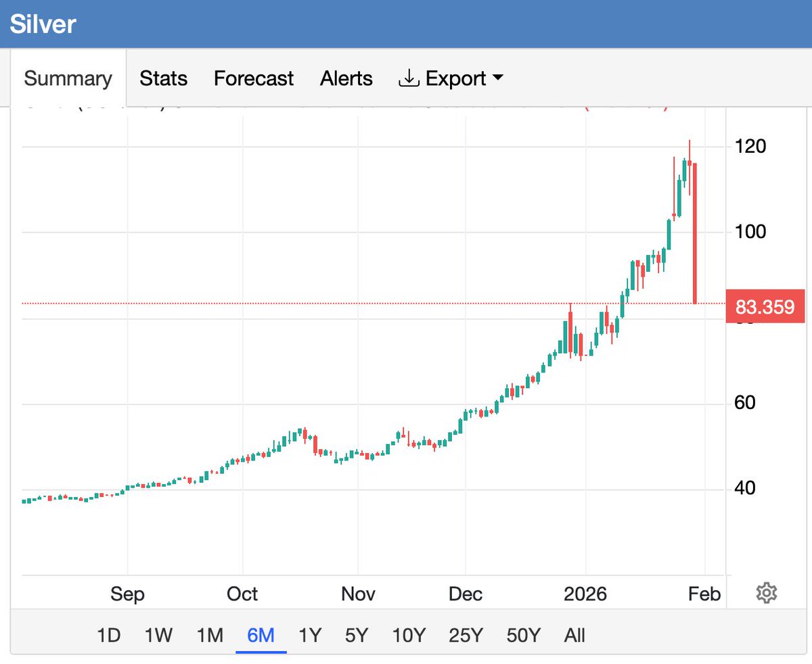Click the Dec date axis label
The height and width of the screenshot is (664, 812).
pyautogui.click(x=466, y=594)
